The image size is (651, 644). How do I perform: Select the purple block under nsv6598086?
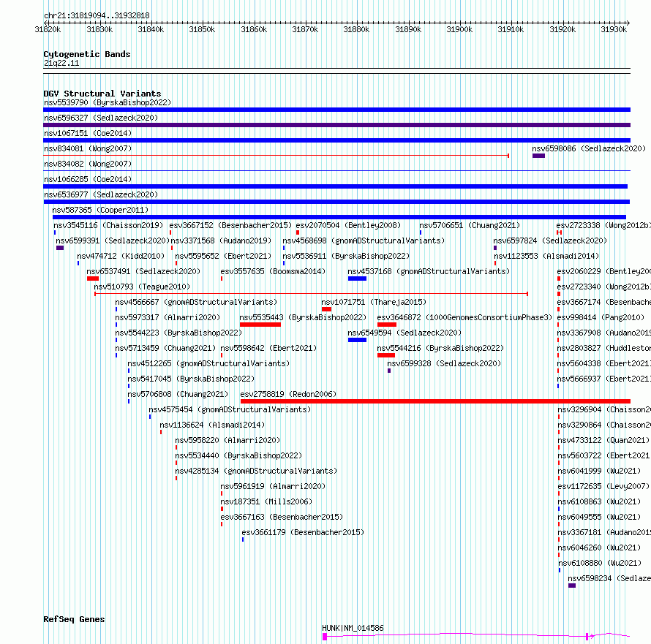point(538,156)
